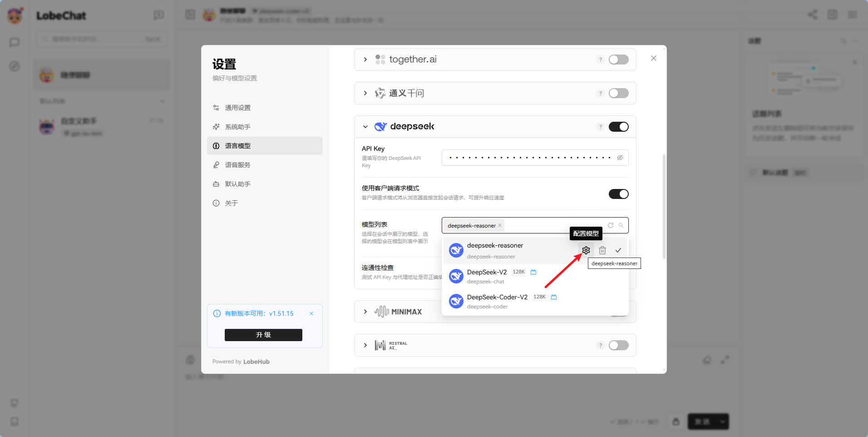
Task: Open the send button dropdown arrow
Action: [x=722, y=422]
